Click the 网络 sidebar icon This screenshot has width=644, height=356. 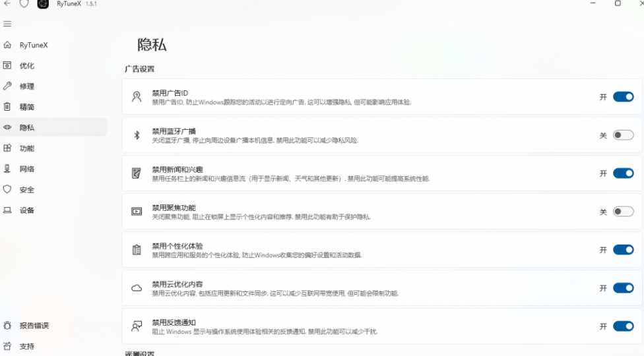coord(7,169)
